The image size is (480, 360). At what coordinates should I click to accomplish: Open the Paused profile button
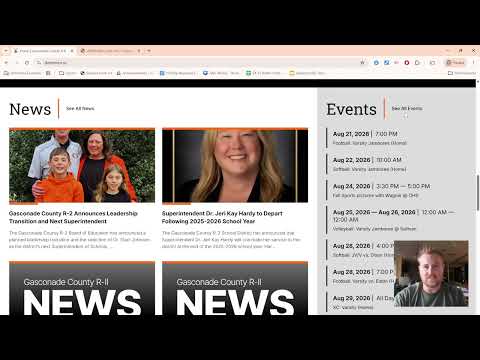point(455,63)
